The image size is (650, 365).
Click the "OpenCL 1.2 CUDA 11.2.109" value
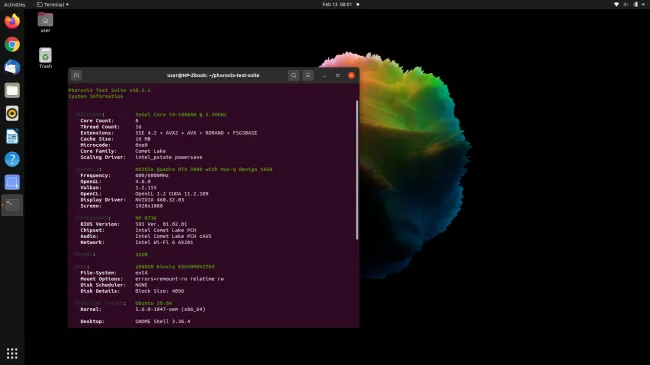(x=172, y=194)
